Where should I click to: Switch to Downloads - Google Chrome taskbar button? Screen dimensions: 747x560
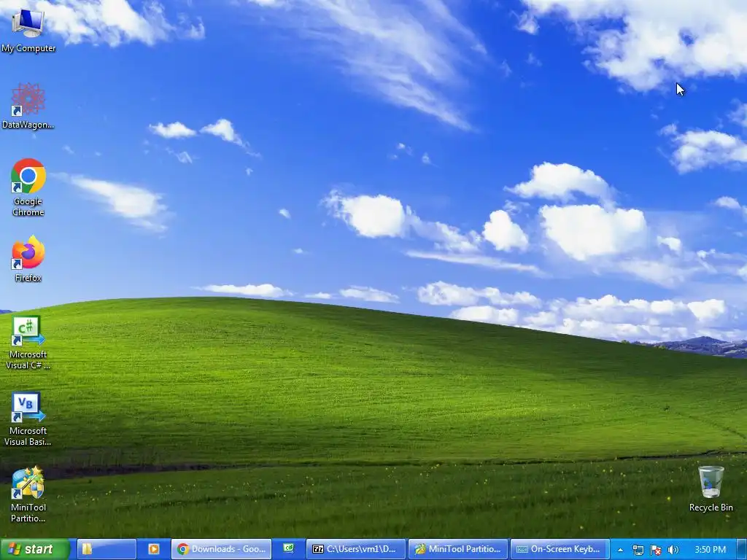(x=222, y=549)
